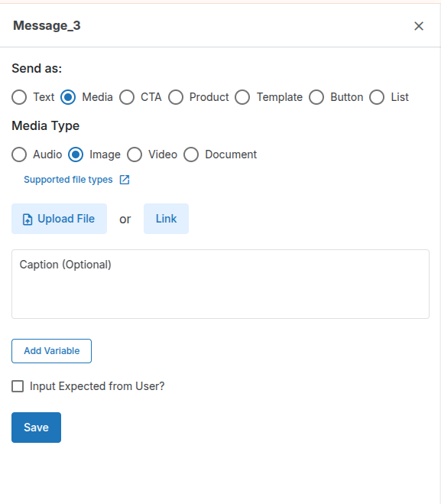
Task: Click the Upload File button
Action: coord(59,219)
